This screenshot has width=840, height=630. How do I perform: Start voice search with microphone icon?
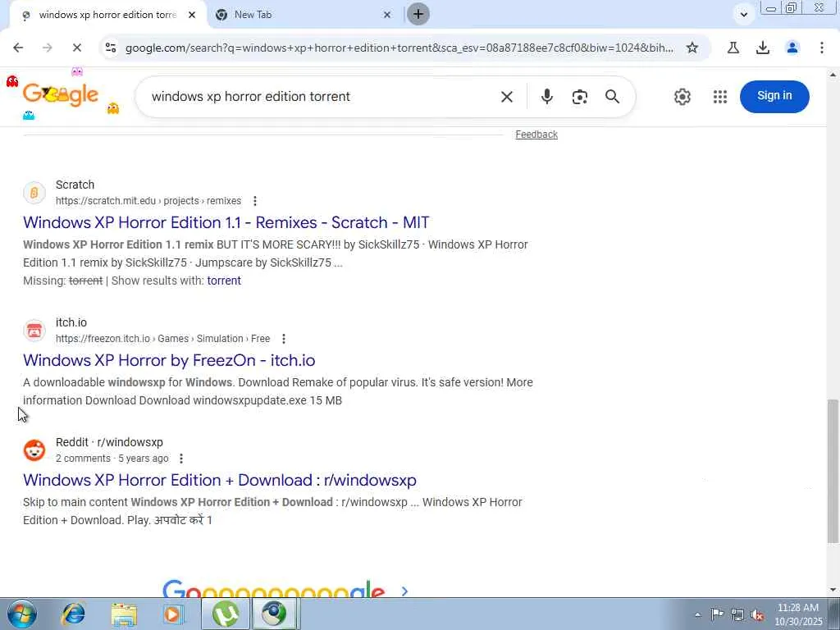click(547, 97)
